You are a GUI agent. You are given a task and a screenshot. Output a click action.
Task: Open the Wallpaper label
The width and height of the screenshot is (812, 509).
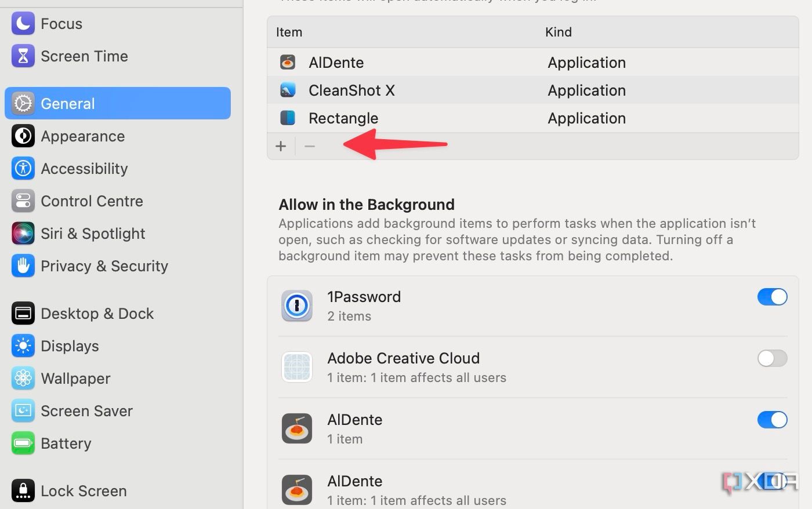click(75, 379)
